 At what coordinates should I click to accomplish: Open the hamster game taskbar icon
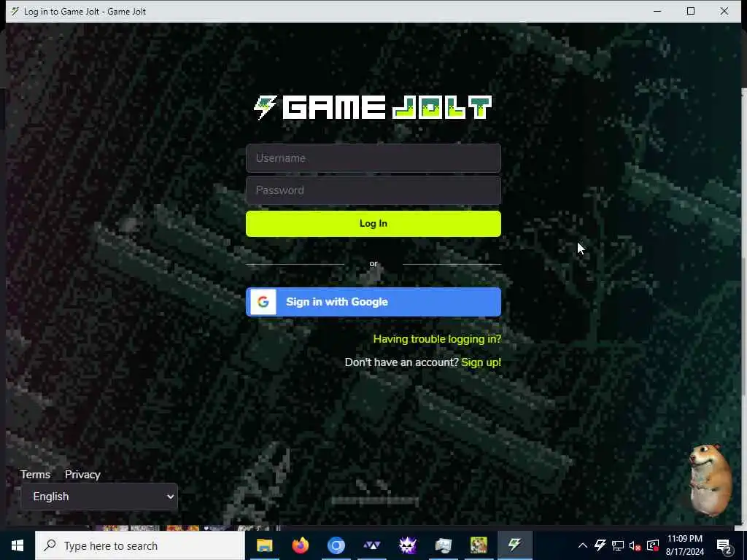pyautogui.click(x=479, y=545)
